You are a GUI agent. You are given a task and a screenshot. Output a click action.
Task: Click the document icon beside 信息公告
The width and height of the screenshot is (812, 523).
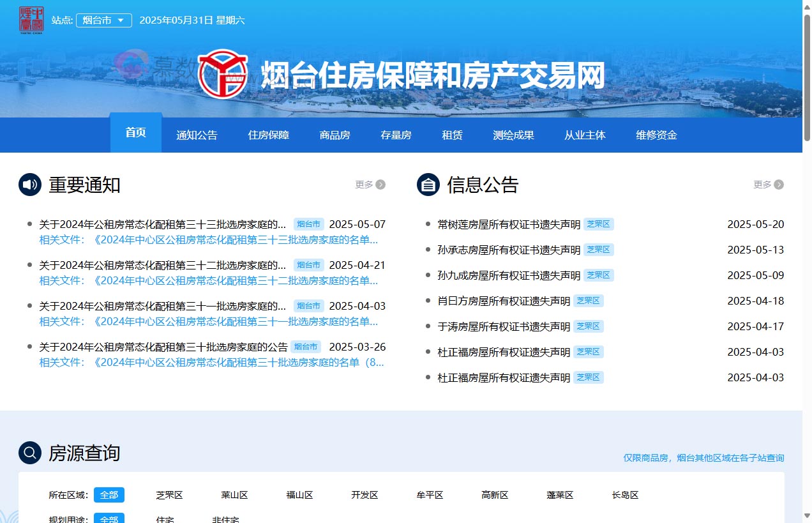tap(427, 184)
